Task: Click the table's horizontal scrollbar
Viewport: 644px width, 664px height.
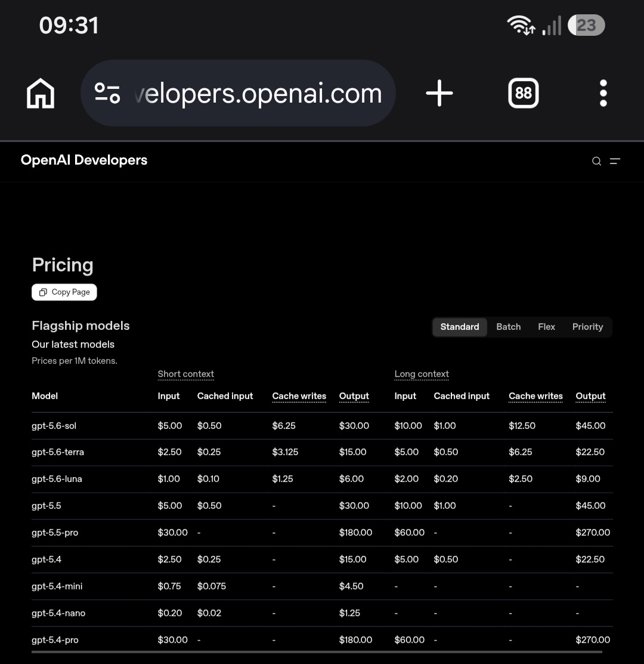Action: coord(317,652)
